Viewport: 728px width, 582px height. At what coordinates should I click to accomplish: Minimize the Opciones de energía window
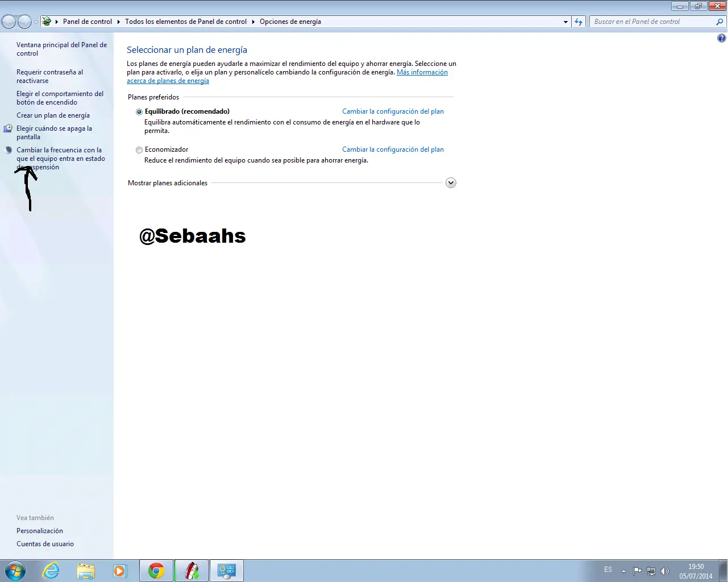680,6
